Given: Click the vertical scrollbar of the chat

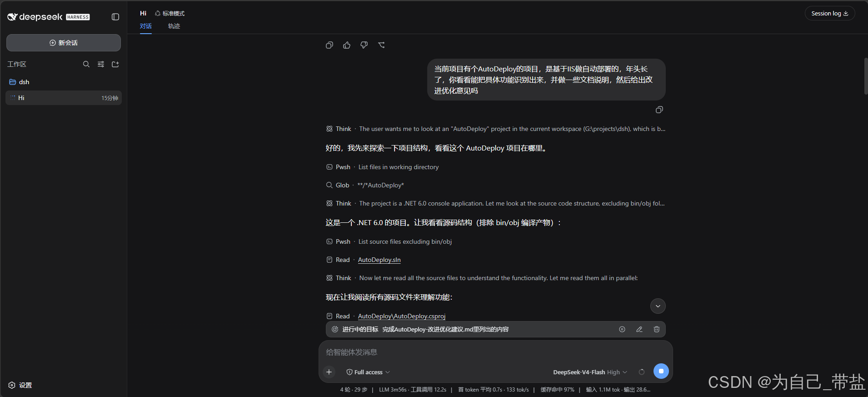Looking at the screenshot, I should click(x=866, y=76).
